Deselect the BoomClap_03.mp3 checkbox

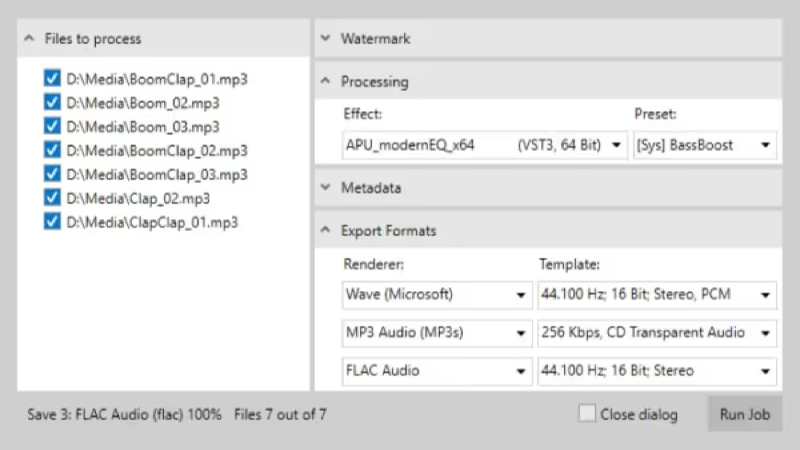[52, 174]
